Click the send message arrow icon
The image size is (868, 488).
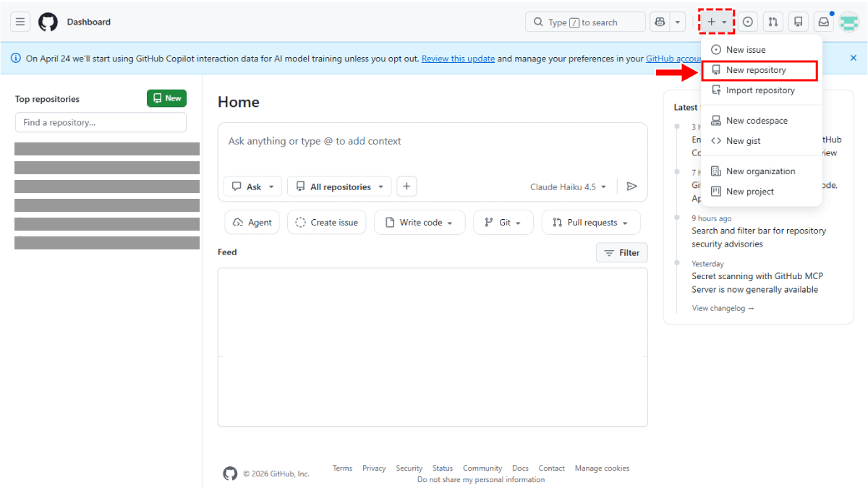(632, 187)
